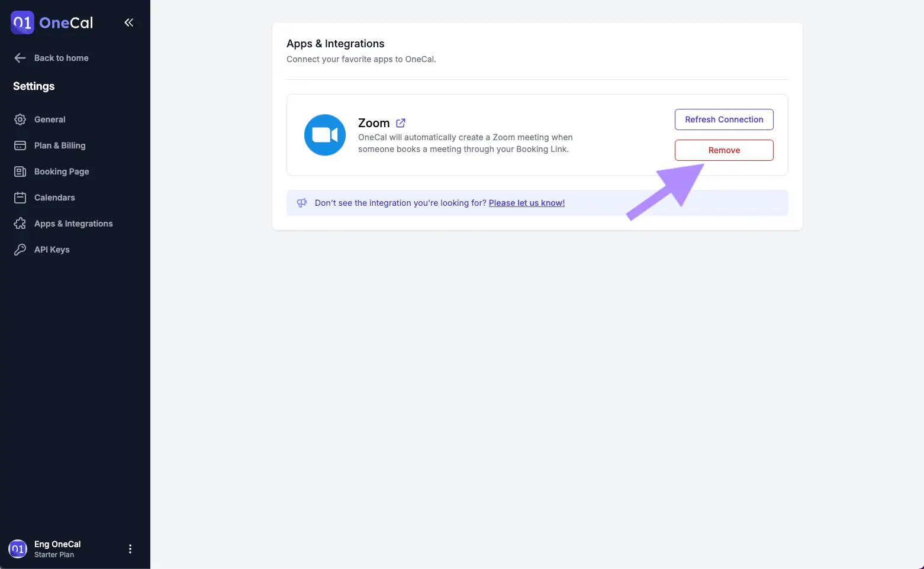
Task: Click the Zoom camera logo
Action: (325, 135)
